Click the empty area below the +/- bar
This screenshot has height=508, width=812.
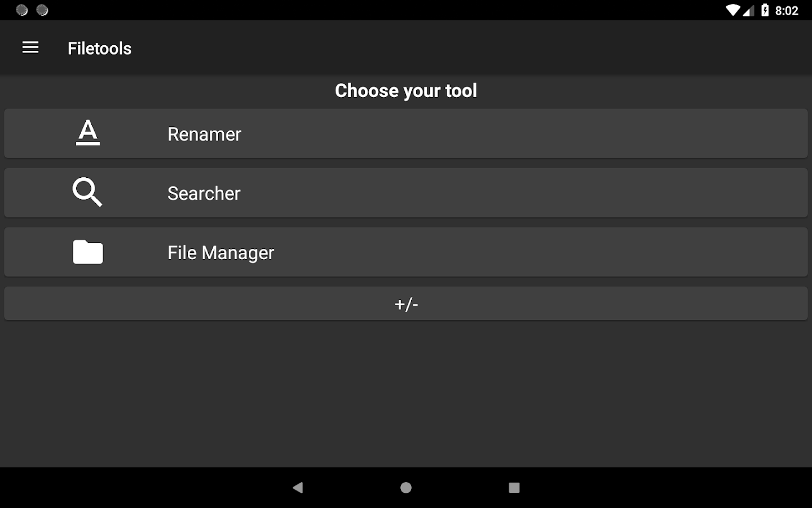406,393
